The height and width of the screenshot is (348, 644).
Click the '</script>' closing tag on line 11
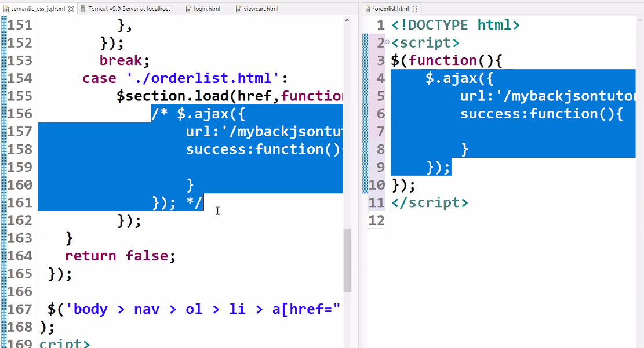click(430, 202)
